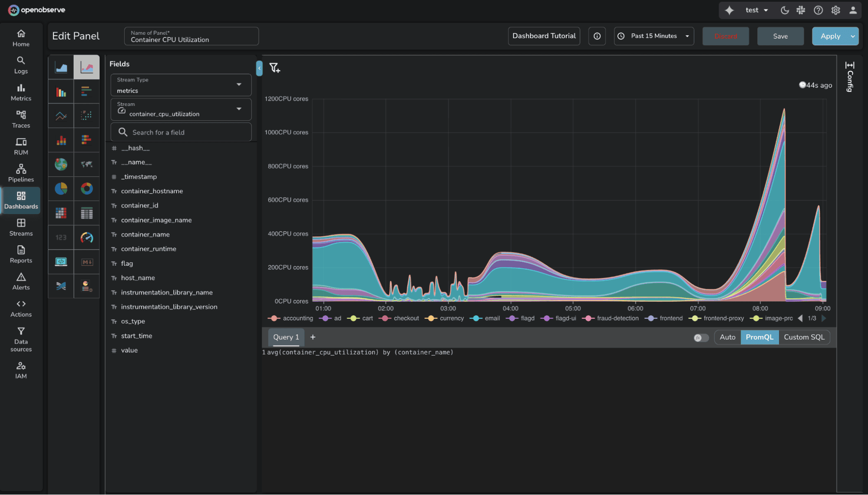868x495 pixels.
Task: Click the Save button
Action: (780, 36)
